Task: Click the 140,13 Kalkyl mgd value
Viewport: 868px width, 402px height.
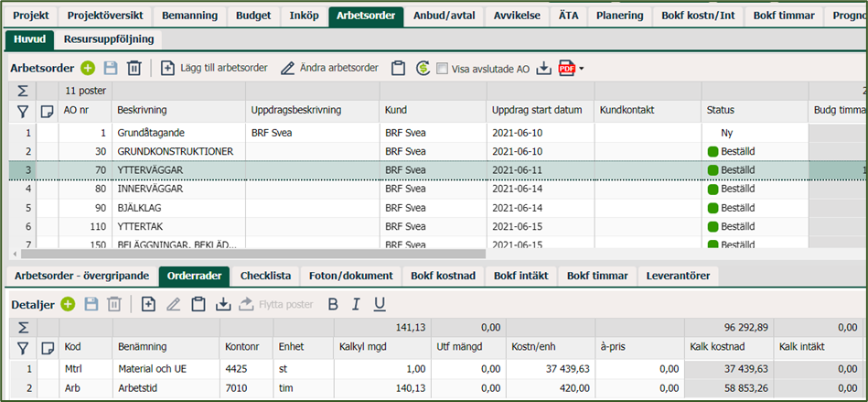Action: pyautogui.click(x=382, y=387)
